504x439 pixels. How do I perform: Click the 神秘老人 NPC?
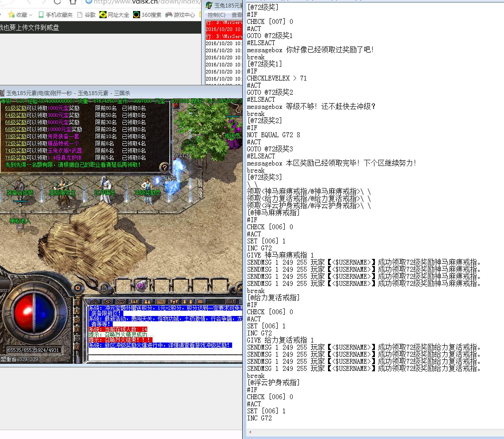(x=20, y=221)
